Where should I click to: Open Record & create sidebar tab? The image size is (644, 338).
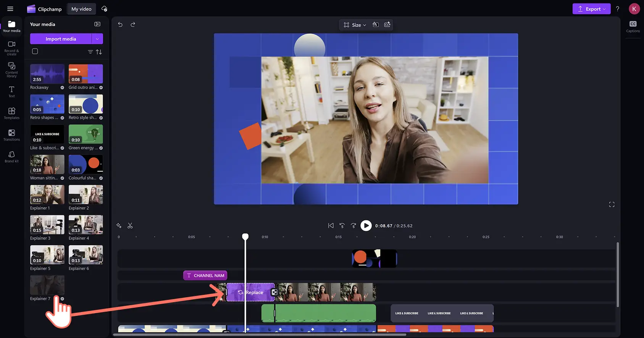click(x=11, y=48)
